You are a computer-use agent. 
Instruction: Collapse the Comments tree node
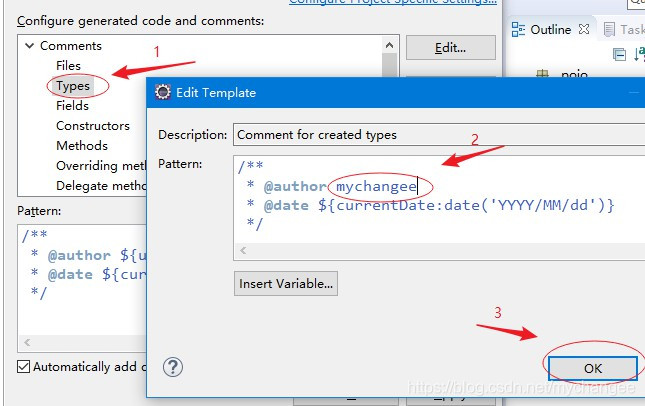tap(30, 46)
